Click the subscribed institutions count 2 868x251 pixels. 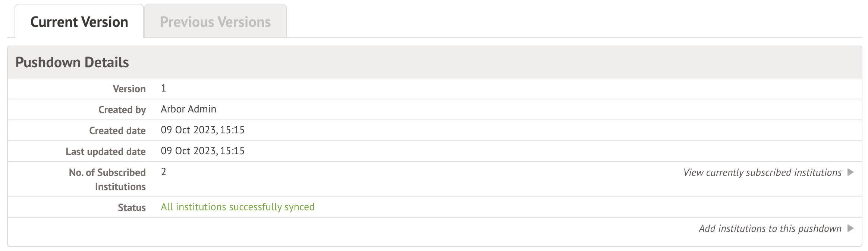[163, 172]
